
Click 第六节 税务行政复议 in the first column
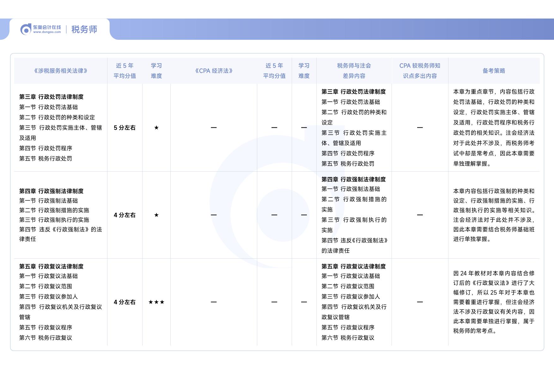[x=46, y=338]
